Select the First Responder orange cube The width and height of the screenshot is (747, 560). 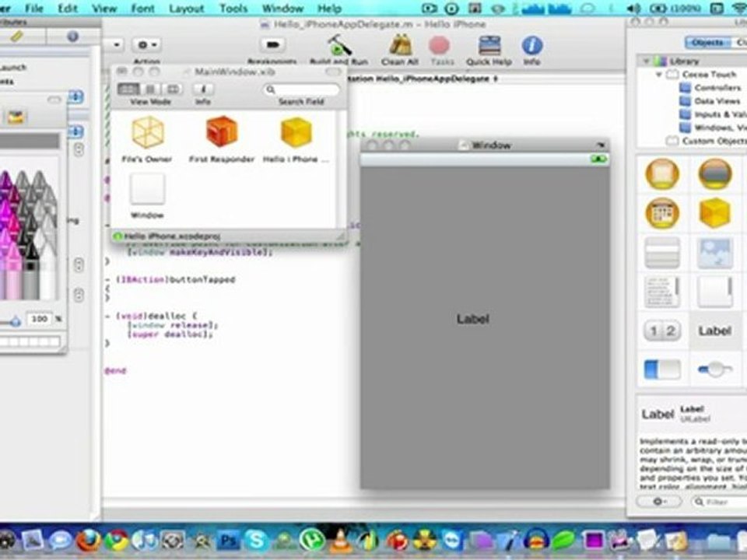point(222,131)
